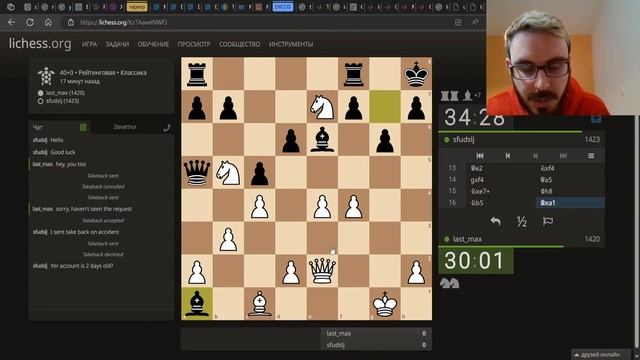Open the ИНСТРУМЕНТЫ menu
640x360 pixels.
pyautogui.click(x=291, y=44)
